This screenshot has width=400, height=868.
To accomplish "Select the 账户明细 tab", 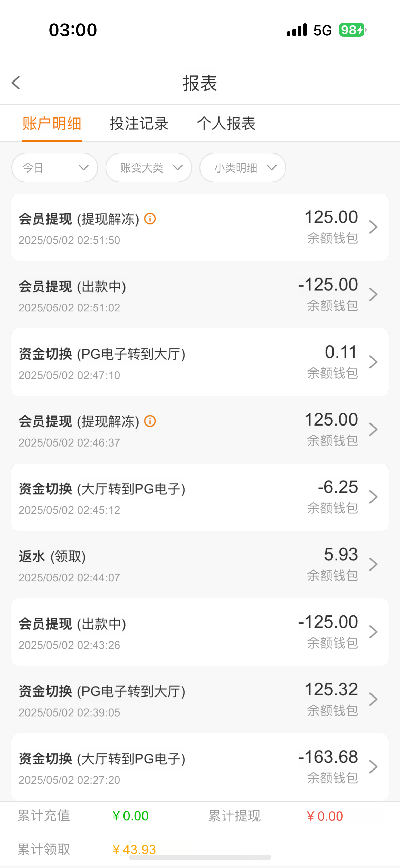I will (x=52, y=124).
